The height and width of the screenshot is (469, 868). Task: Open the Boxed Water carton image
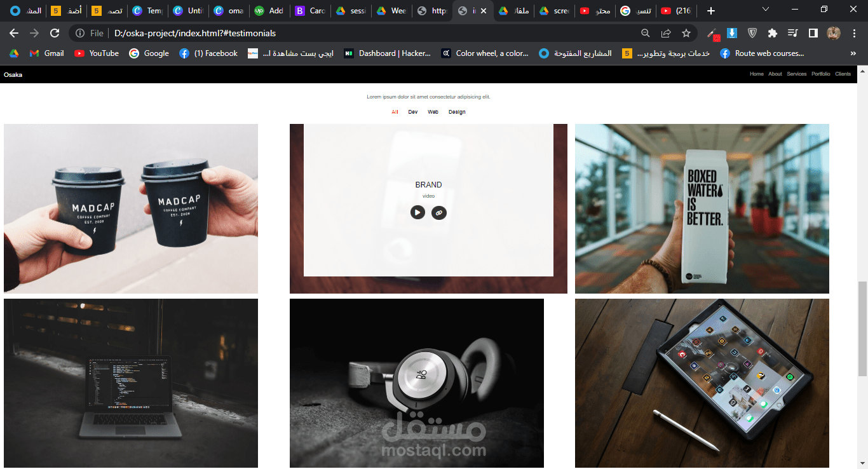[x=702, y=208]
